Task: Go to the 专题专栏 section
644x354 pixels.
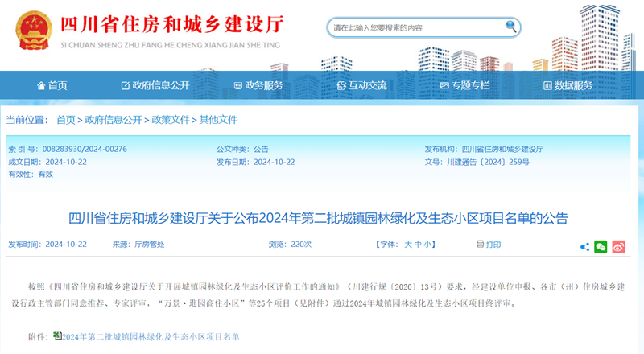Action: [x=464, y=85]
